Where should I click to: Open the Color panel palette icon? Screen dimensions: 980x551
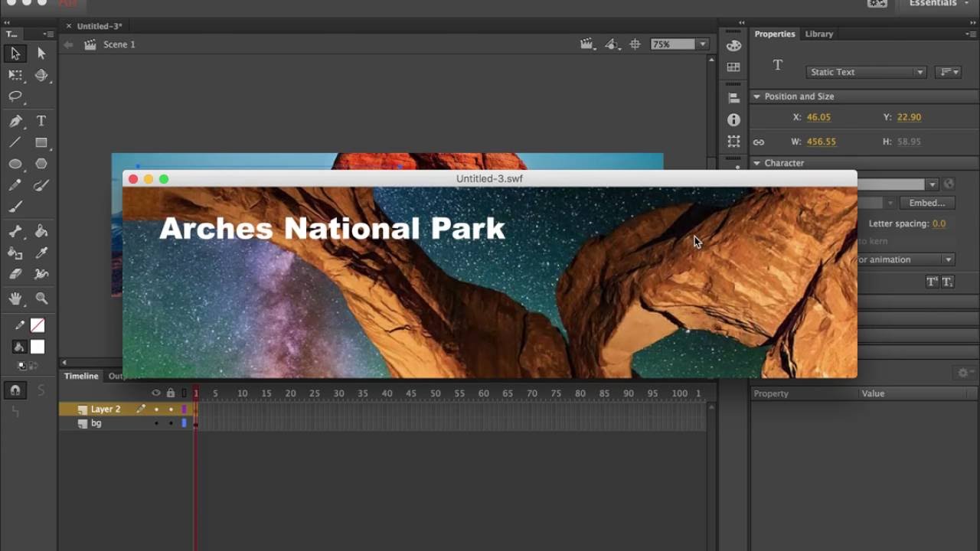click(x=733, y=46)
